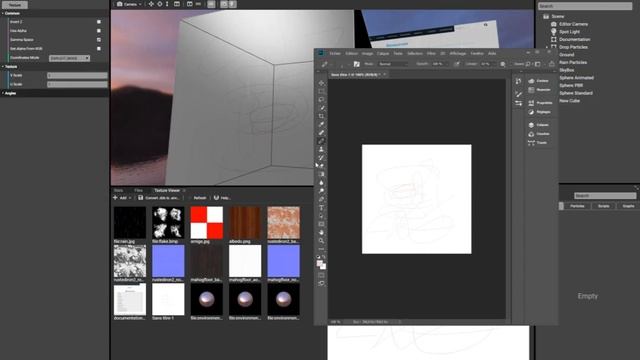This screenshot has width=640, height=360.
Task: Select the Ground node in scene graph
Action: click(567, 54)
